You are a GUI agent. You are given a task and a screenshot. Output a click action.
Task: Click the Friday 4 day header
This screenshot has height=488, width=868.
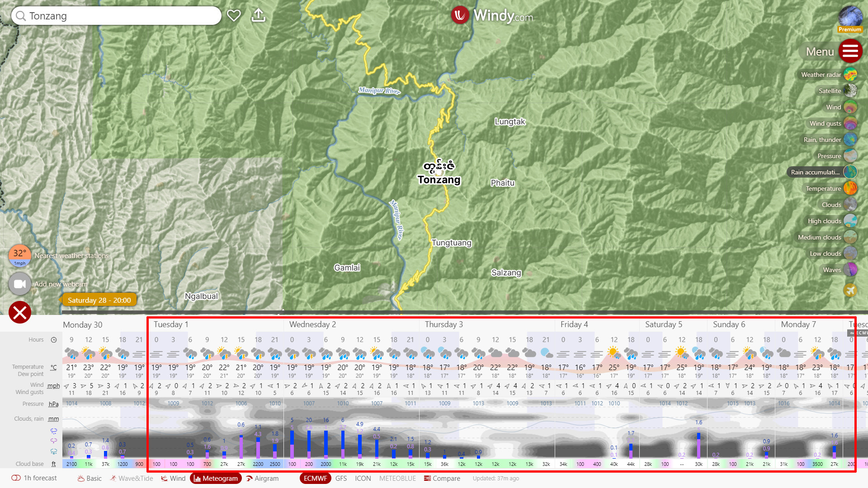574,324
